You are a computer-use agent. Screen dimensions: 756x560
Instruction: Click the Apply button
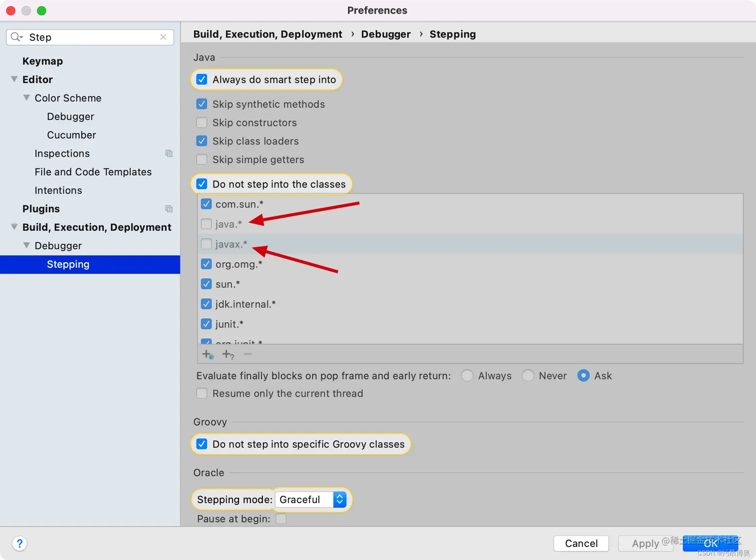pyautogui.click(x=645, y=544)
